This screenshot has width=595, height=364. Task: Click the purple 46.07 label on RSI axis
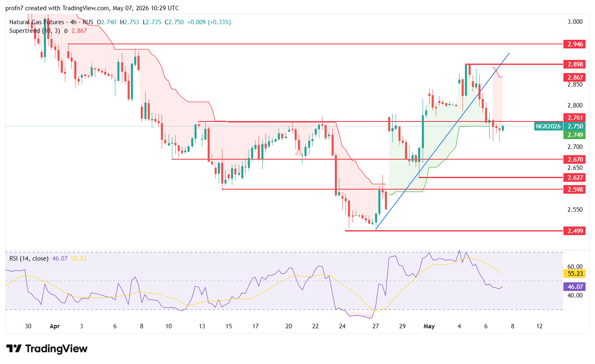575,287
